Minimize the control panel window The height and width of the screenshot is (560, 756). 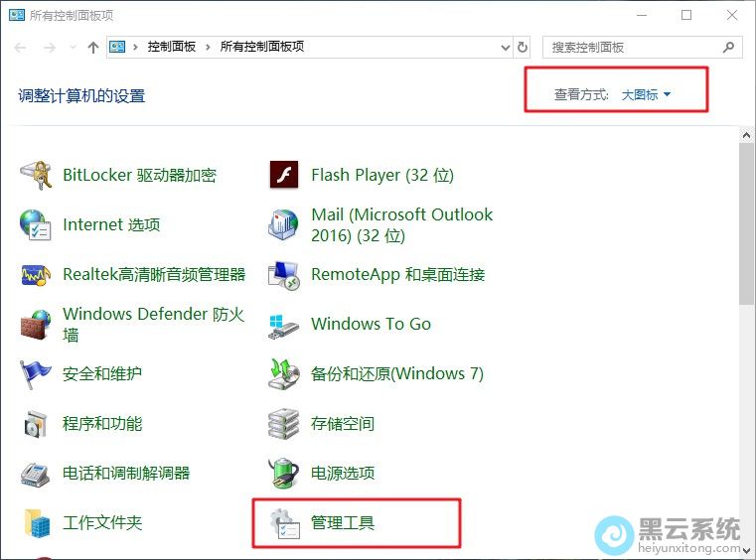point(642,15)
